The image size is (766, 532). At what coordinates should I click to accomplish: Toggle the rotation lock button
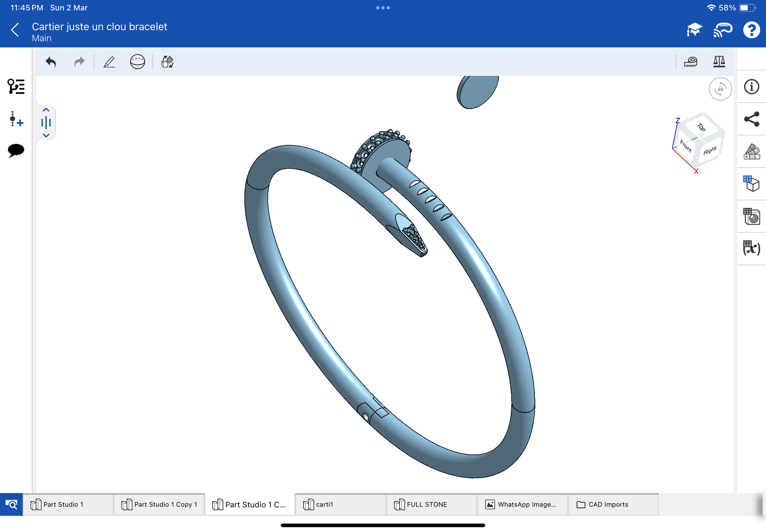(x=720, y=89)
